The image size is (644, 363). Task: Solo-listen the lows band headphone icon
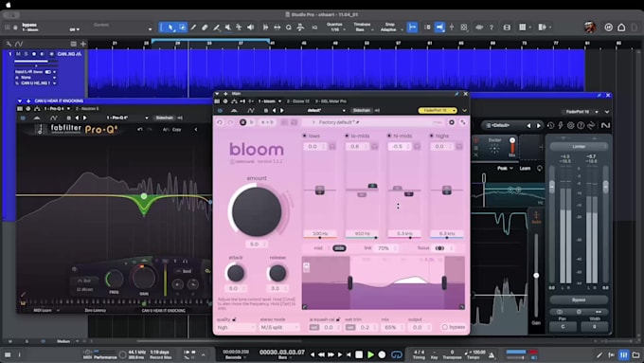(332, 146)
